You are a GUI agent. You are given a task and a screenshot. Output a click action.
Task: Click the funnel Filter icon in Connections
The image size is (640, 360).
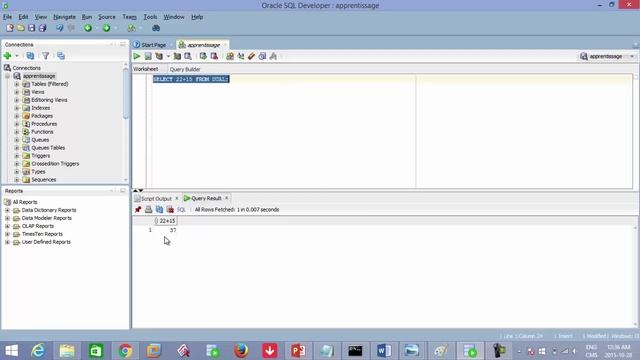(x=46, y=56)
